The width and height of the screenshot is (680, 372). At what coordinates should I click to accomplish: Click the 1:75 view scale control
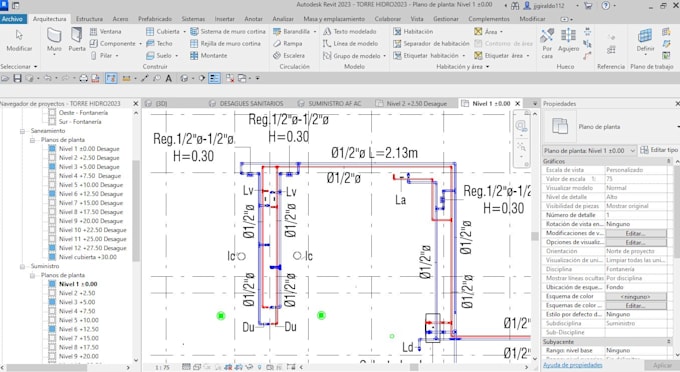coord(162,367)
